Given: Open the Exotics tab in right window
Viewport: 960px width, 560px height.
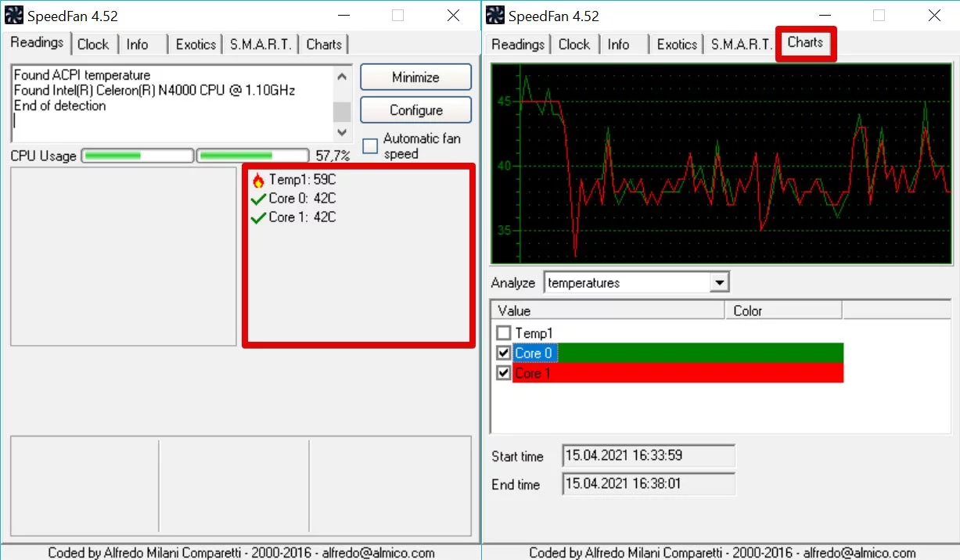Looking at the screenshot, I should [677, 45].
